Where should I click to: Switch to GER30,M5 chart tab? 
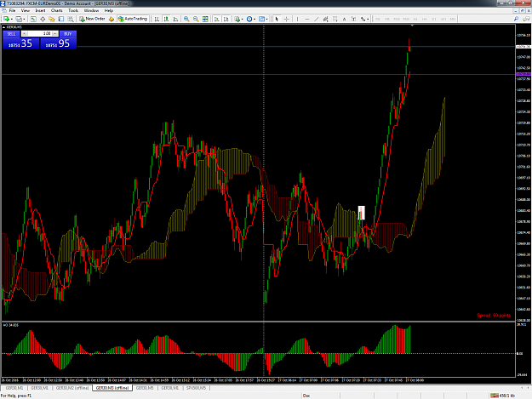click(x=145, y=388)
